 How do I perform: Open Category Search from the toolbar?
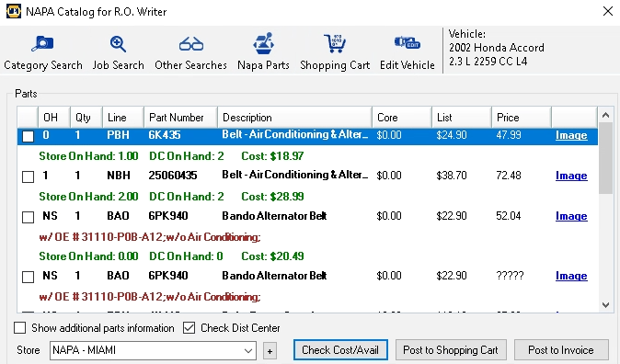[x=43, y=53]
